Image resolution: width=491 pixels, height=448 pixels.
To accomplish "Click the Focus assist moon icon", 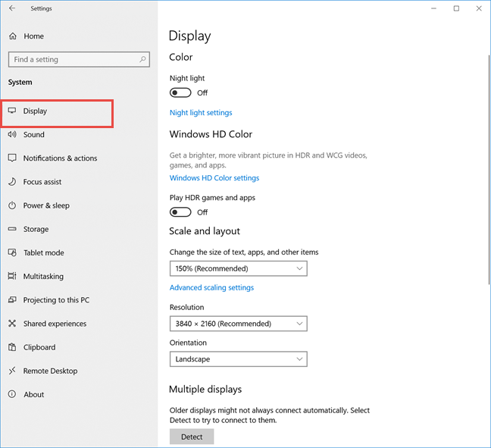I will (x=12, y=182).
